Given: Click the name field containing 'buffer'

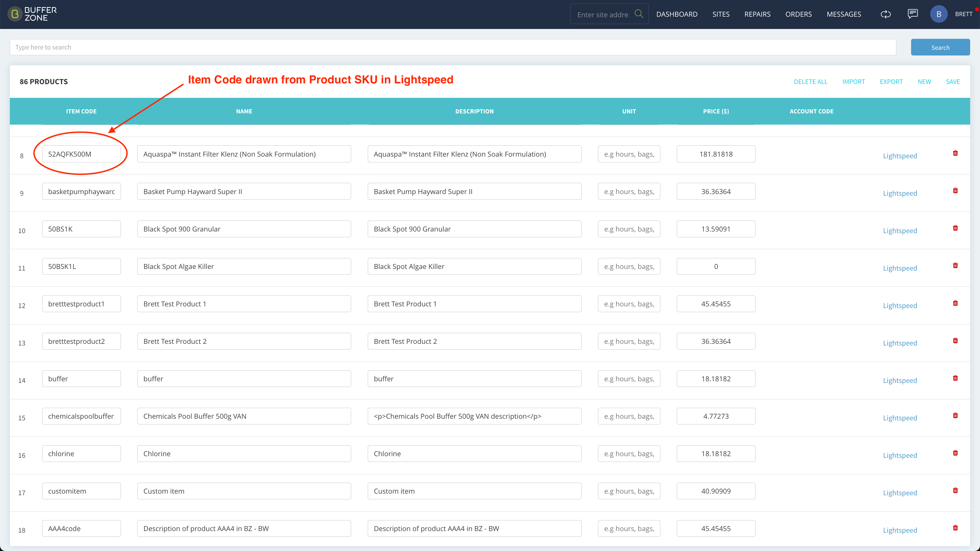Looking at the screenshot, I should (x=244, y=379).
